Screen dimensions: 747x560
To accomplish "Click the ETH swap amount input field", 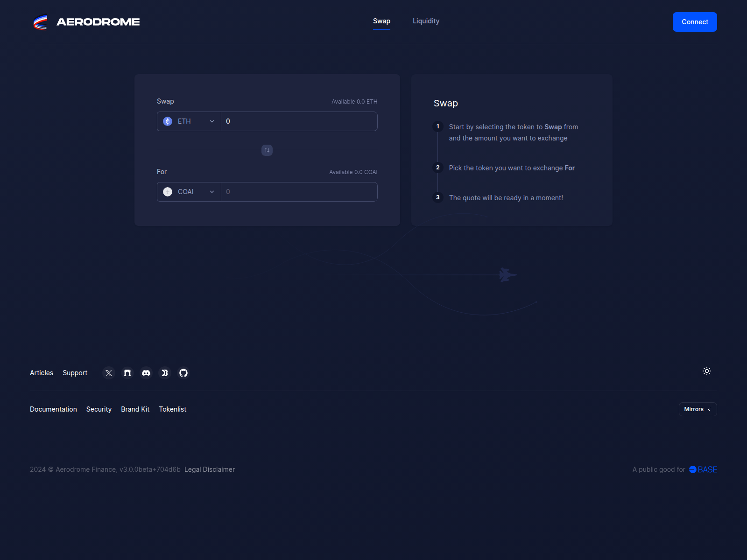I will [299, 121].
